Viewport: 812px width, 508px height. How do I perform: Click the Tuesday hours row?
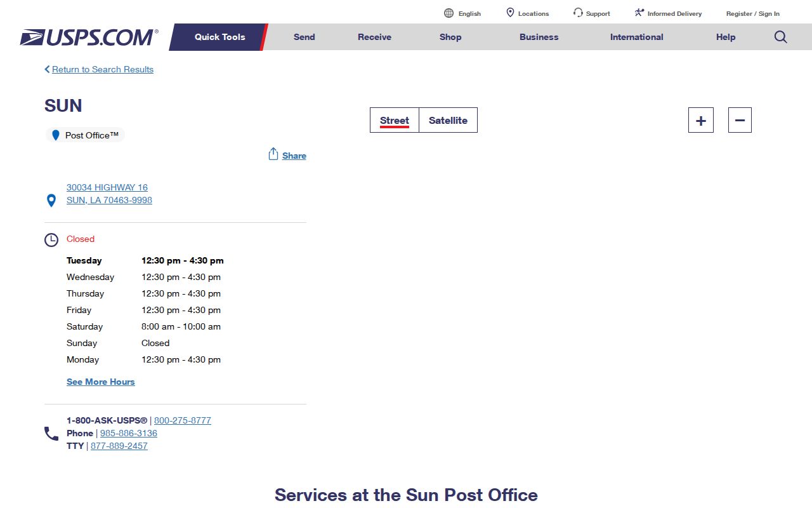click(x=145, y=260)
